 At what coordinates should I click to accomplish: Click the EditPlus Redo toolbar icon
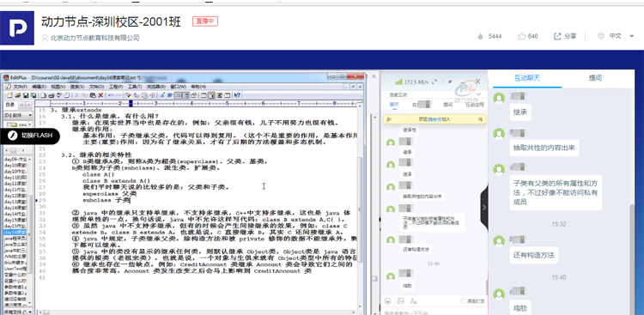click(118, 95)
